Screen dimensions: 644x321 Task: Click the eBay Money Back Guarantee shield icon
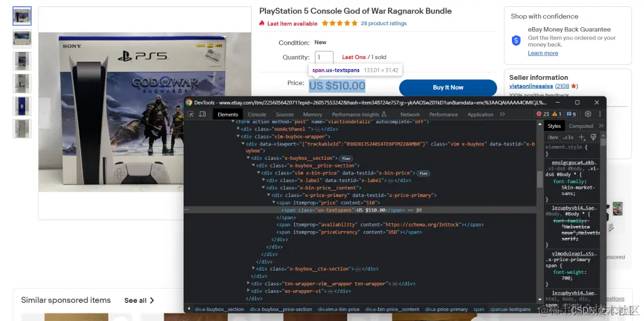pyautogui.click(x=516, y=40)
